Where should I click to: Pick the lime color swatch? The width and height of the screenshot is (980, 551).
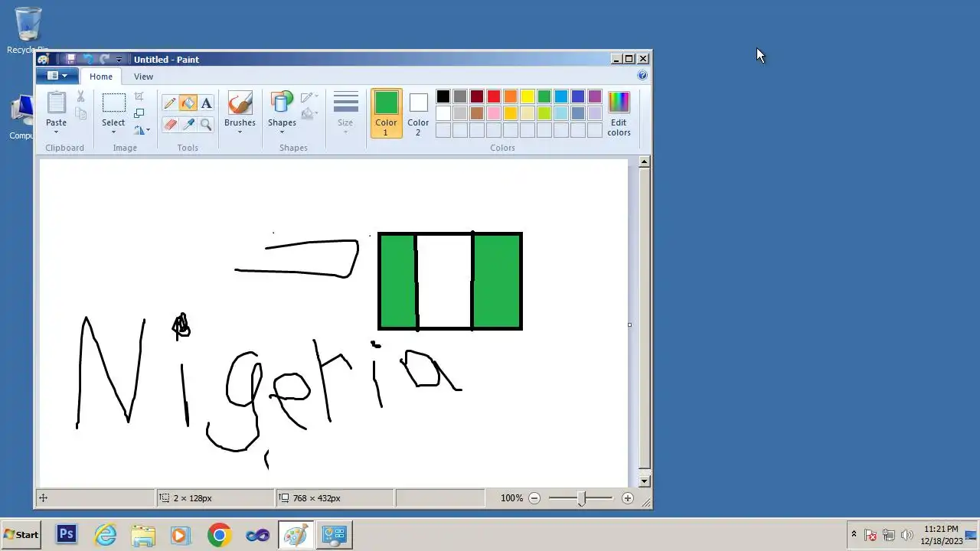click(x=544, y=113)
